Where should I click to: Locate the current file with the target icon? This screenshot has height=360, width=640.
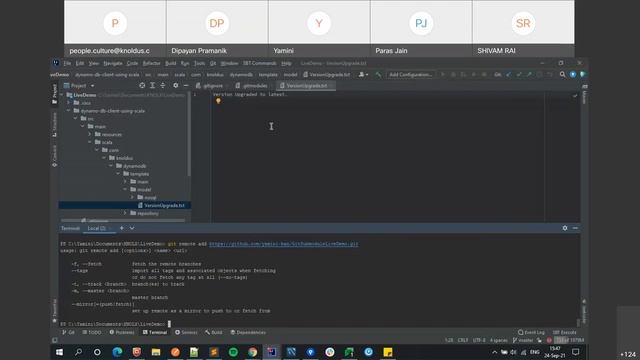click(x=142, y=86)
